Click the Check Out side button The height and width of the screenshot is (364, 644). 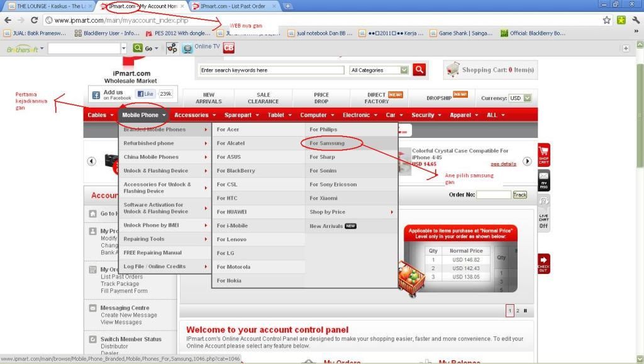(544, 263)
